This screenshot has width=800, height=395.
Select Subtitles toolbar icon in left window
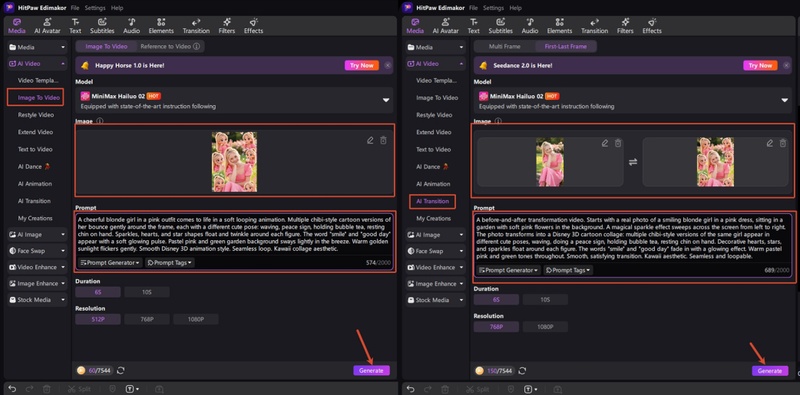[102, 26]
